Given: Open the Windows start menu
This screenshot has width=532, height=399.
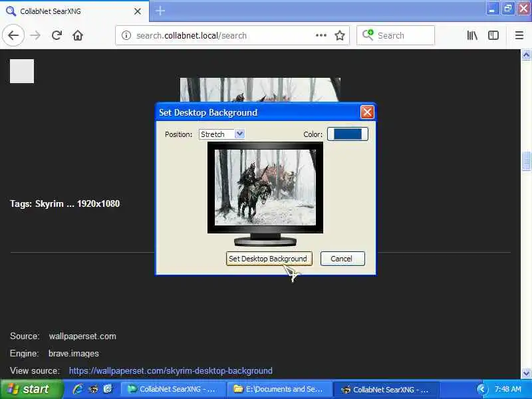Looking at the screenshot, I should (31, 389).
